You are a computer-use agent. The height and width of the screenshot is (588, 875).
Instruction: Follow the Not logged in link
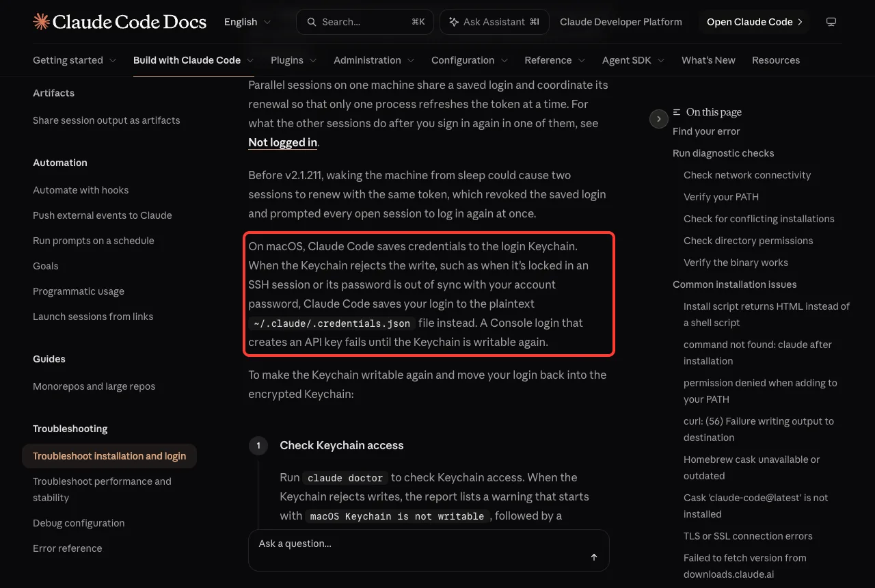point(282,142)
